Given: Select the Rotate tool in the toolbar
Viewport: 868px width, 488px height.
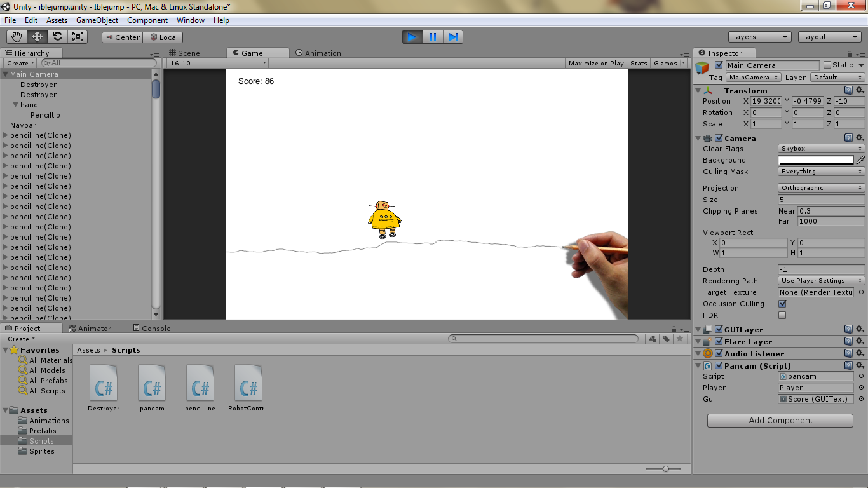Looking at the screenshot, I should (58, 37).
